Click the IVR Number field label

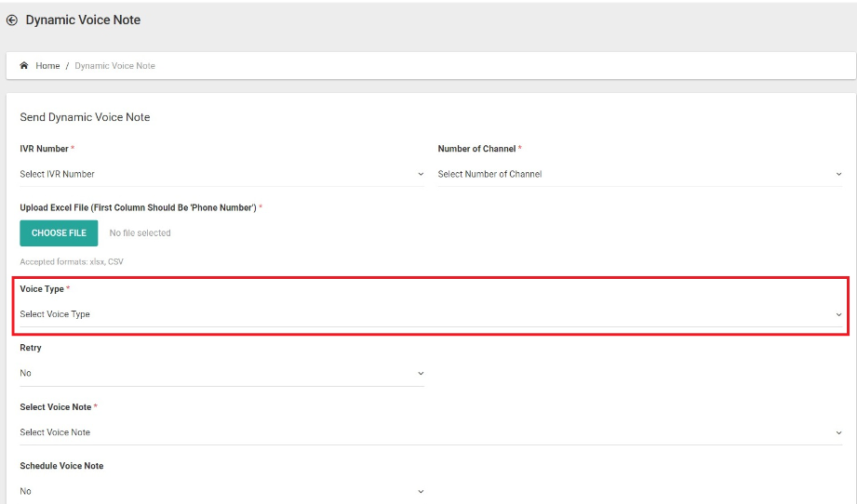(45, 149)
